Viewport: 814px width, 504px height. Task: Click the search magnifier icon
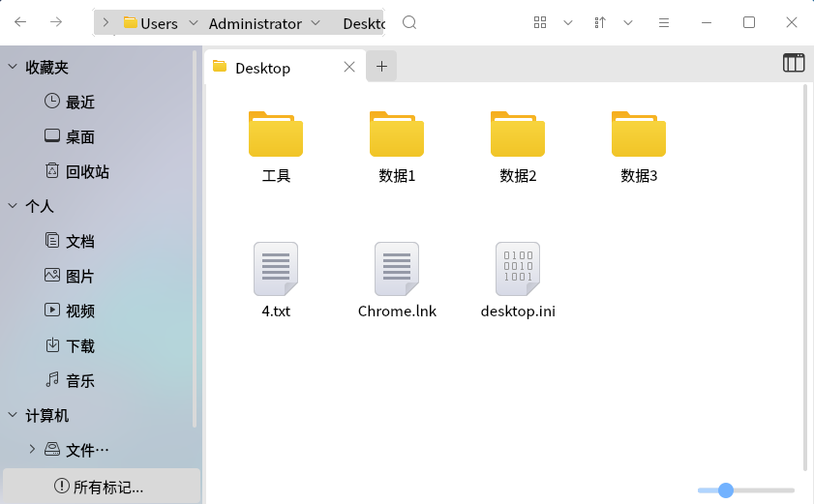point(409,22)
